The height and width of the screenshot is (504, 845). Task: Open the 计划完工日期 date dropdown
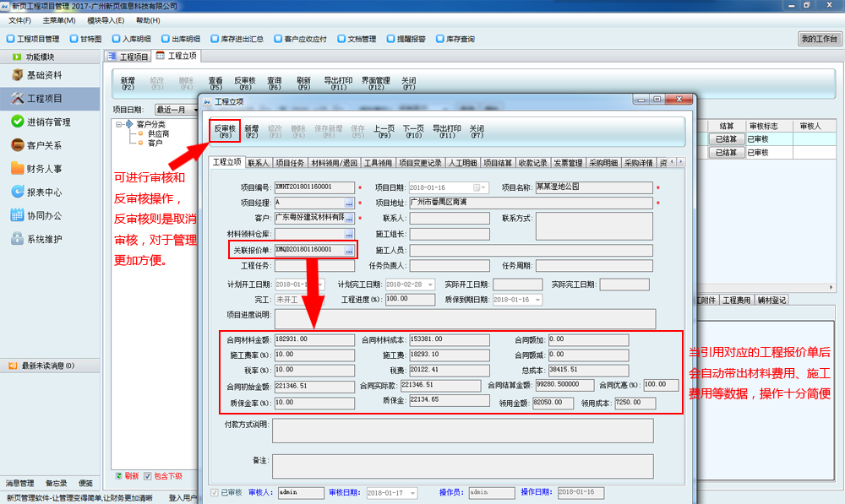coord(429,285)
